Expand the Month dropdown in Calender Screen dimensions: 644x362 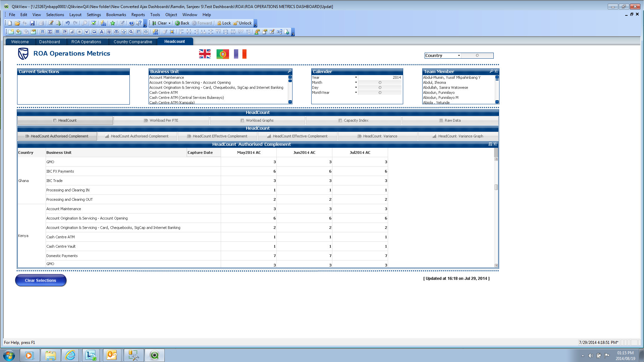pyautogui.click(x=356, y=82)
